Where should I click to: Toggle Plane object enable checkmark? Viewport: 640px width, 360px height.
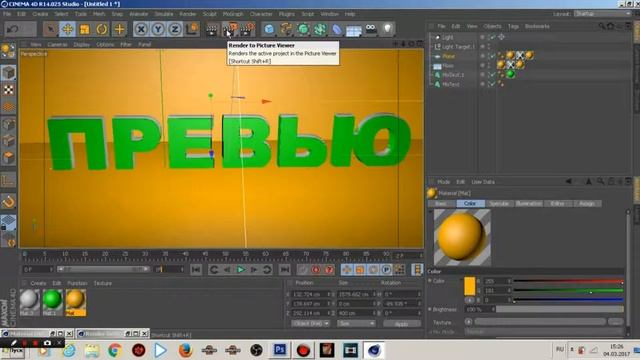click(x=493, y=56)
